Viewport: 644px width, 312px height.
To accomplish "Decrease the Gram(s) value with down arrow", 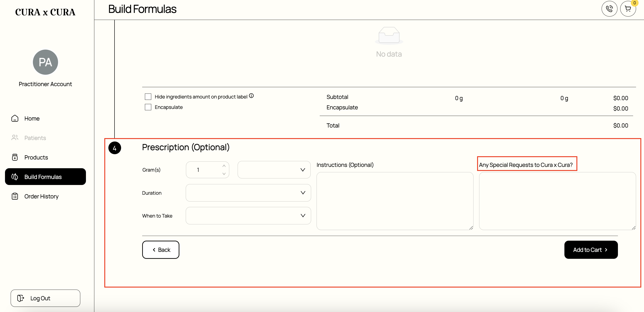I will (x=224, y=174).
